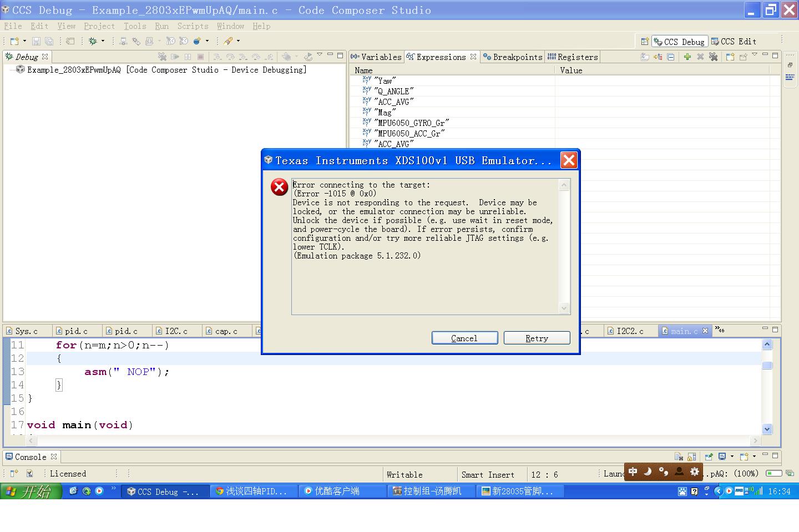Click the green Add expression icon
The image size is (799, 532).
pyautogui.click(x=687, y=57)
